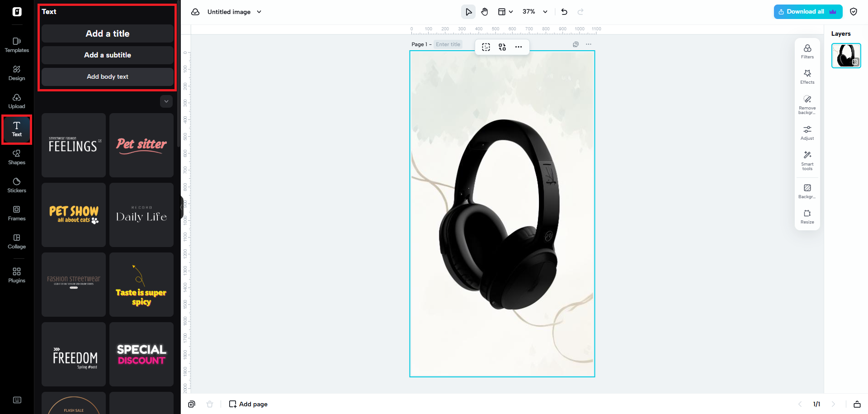The height and width of the screenshot is (414, 868).
Task: Select the Shapes sidebar tool
Action: pos(16,157)
